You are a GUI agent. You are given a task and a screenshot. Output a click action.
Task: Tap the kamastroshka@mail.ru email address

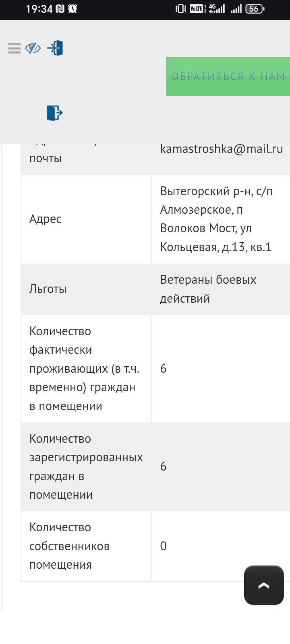tap(222, 149)
